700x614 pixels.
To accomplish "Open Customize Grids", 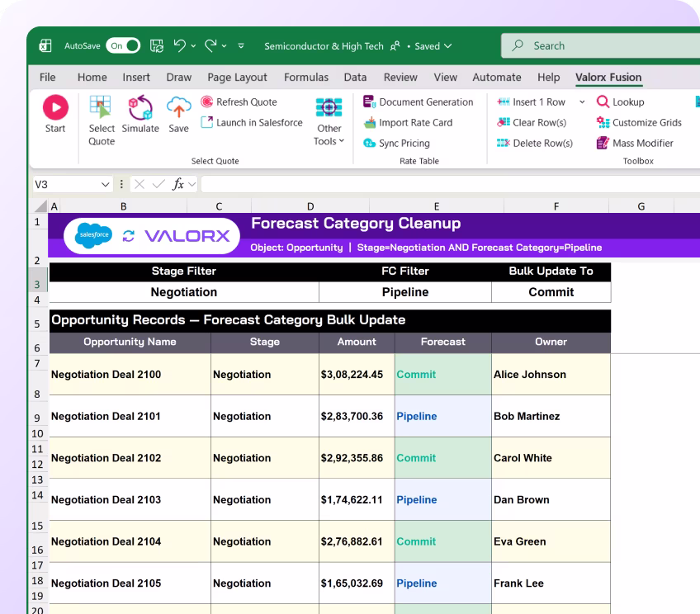I will coord(639,122).
